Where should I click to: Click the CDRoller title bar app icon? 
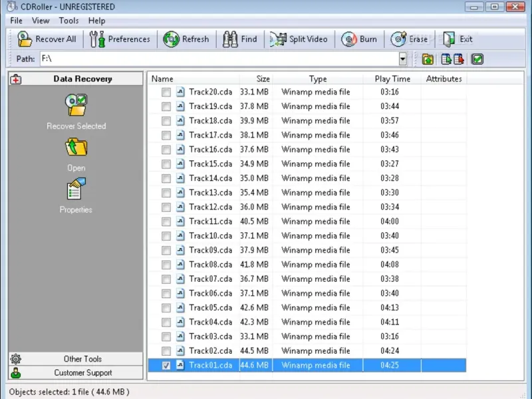(12, 7)
